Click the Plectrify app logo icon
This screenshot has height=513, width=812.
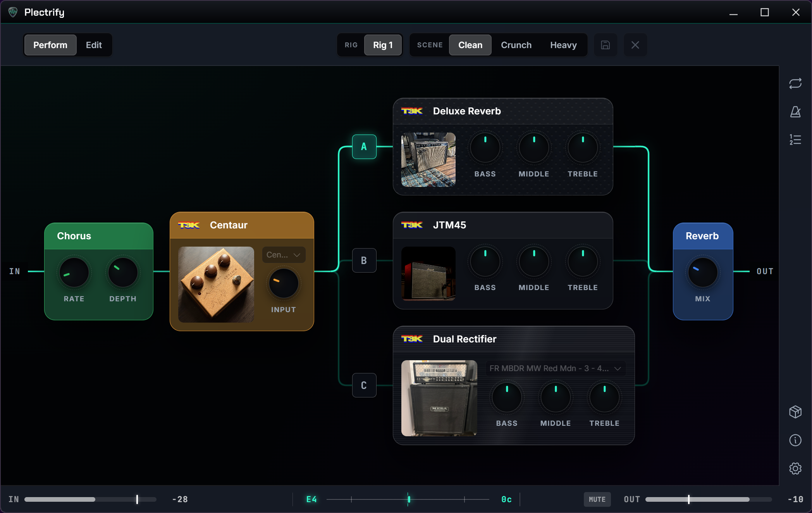pyautogui.click(x=13, y=12)
